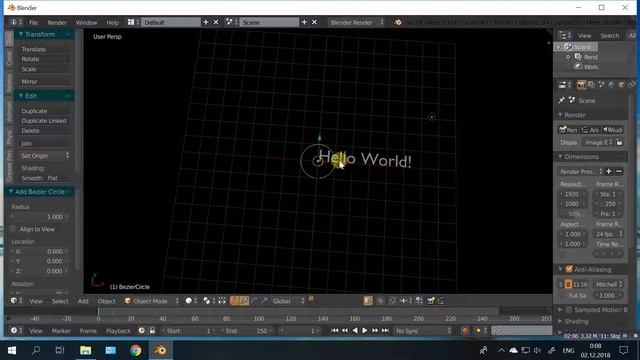Open the Help menu

tap(113, 22)
